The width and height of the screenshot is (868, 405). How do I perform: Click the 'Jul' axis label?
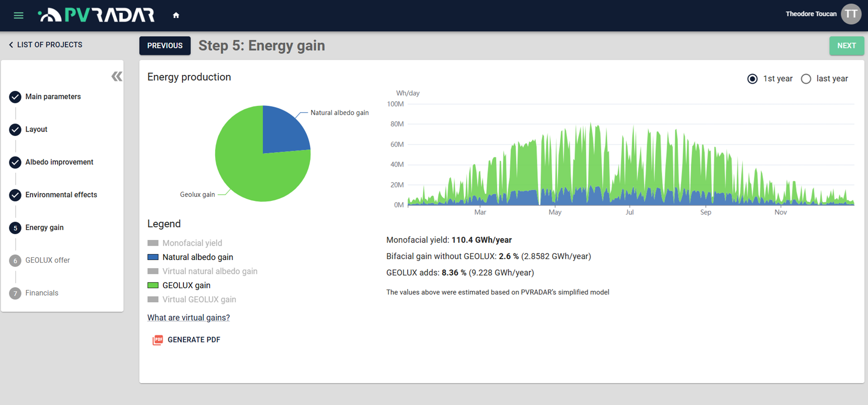(x=630, y=212)
